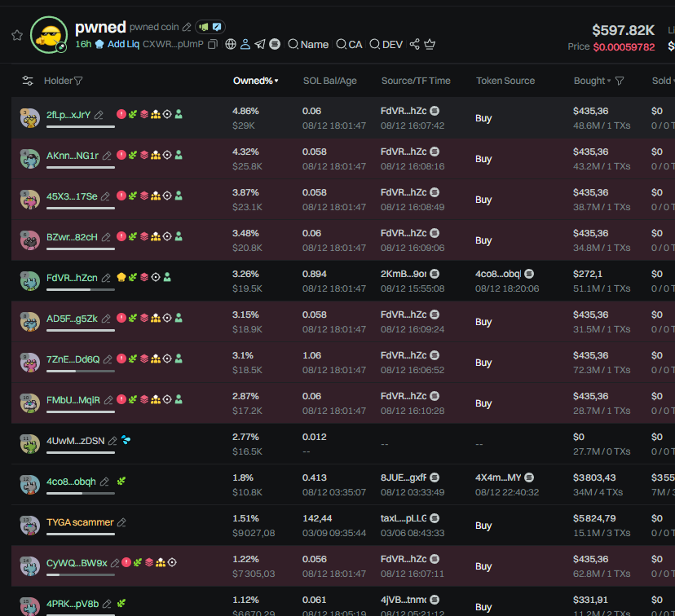Click the Source/TF Time column header
The height and width of the screenshot is (616, 675).
(416, 81)
